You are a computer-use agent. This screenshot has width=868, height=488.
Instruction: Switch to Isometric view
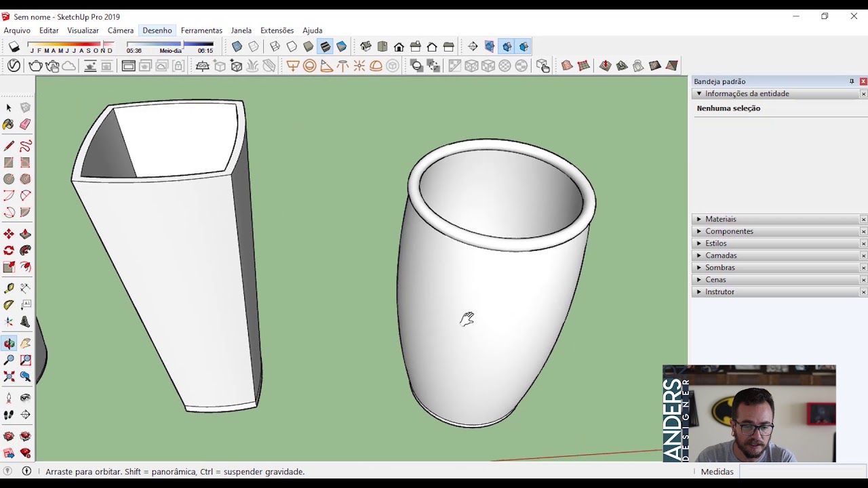pos(366,47)
